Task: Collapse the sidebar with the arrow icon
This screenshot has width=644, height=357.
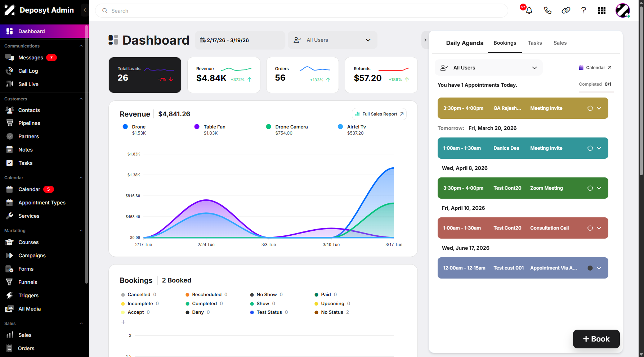Action: click(85, 10)
